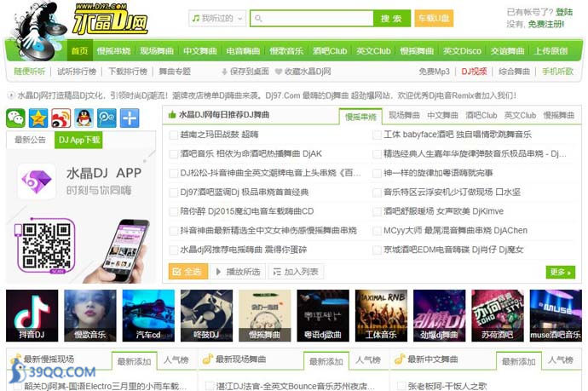Screen dimensions: 588x391
Task: Open the 舞曲专题 link
Action: pyautogui.click(x=175, y=72)
